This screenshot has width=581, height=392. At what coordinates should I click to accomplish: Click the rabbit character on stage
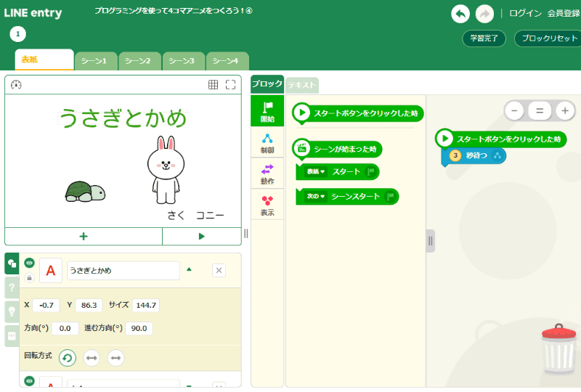[x=166, y=170]
